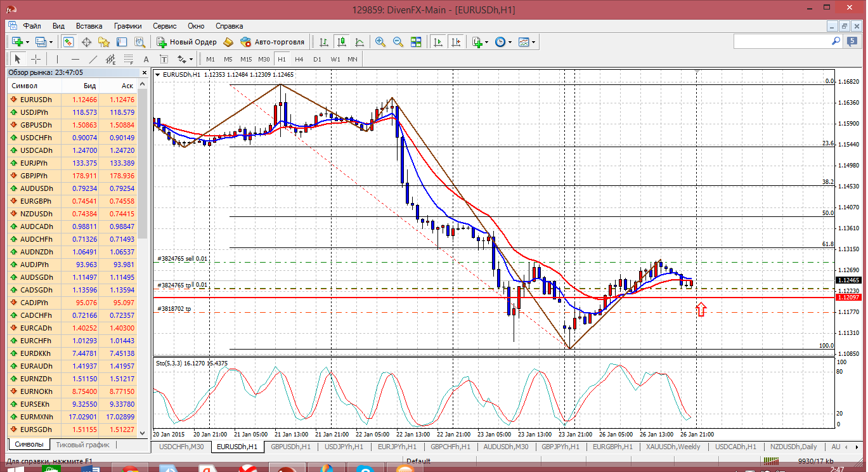Click the zoom in magnifier icon
Viewport: 868px width, 472px height.
coord(380,42)
